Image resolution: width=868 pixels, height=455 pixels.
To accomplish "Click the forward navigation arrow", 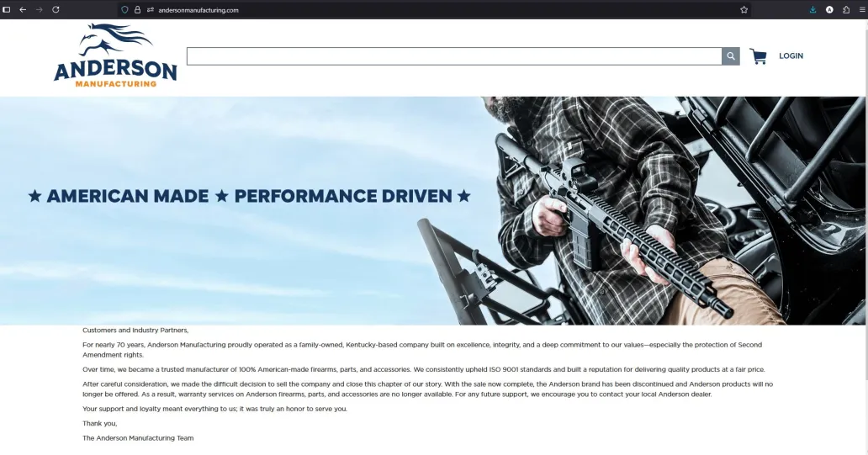I will pyautogui.click(x=40, y=9).
